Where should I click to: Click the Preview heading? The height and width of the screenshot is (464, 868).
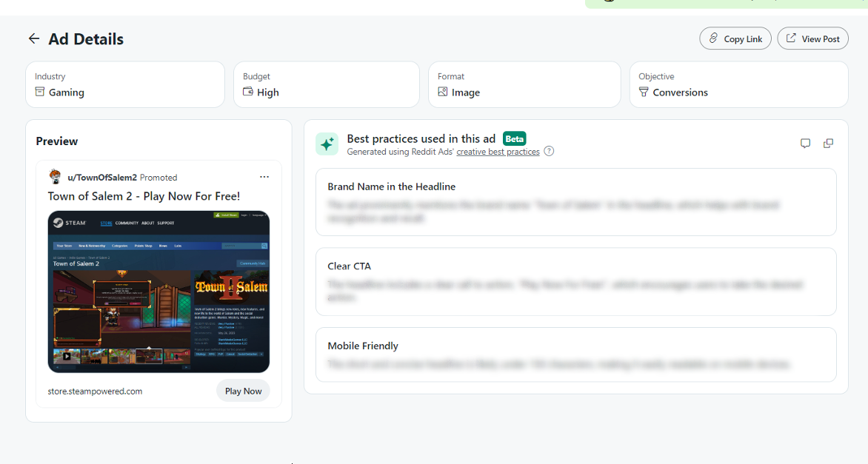pos(57,141)
